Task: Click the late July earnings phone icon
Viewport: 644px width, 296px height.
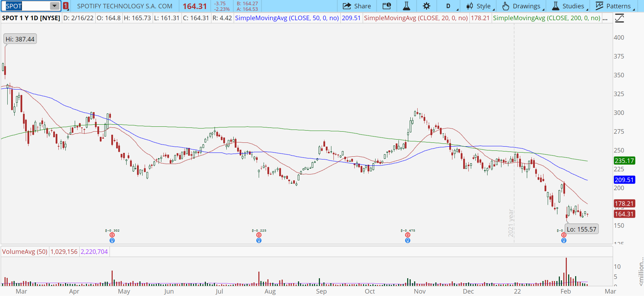Action: [259, 235]
